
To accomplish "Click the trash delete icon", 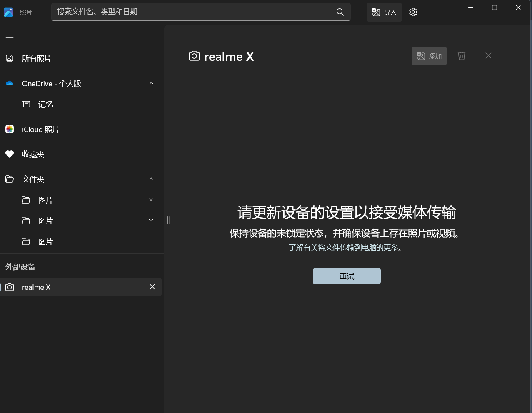I will (462, 56).
